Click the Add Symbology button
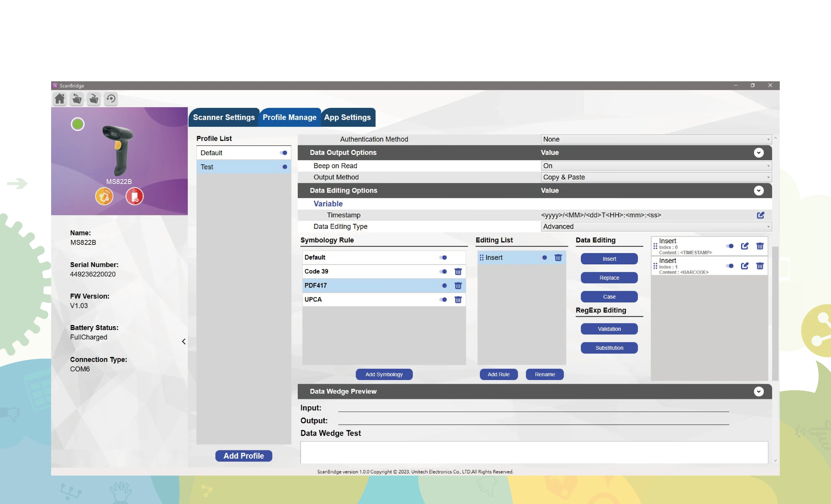 [384, 374]
